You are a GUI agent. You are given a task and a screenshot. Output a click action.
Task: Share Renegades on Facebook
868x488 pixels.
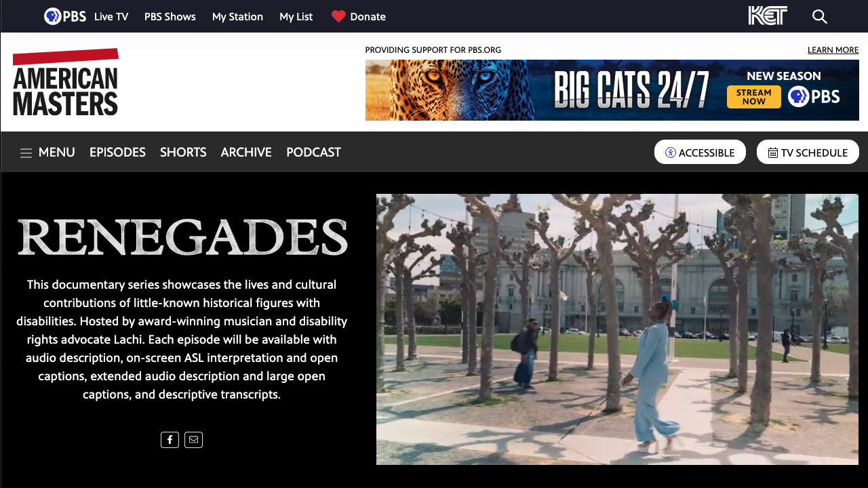pos(170,440)
